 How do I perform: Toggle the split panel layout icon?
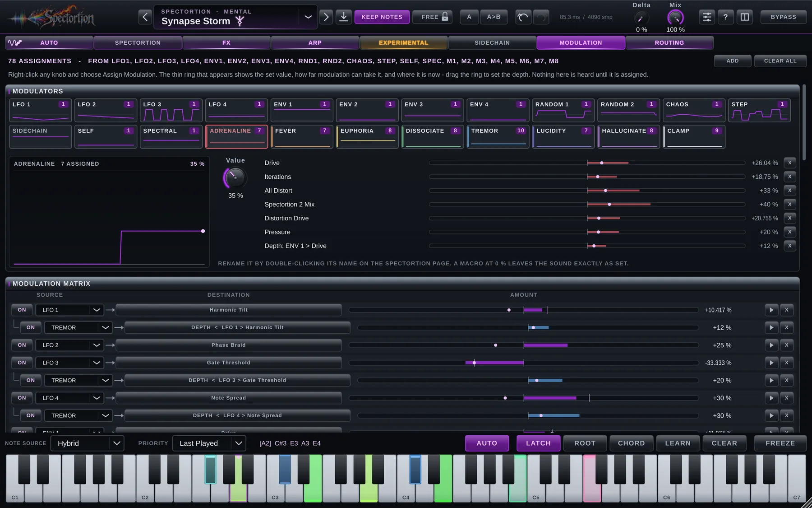point(745,17)
